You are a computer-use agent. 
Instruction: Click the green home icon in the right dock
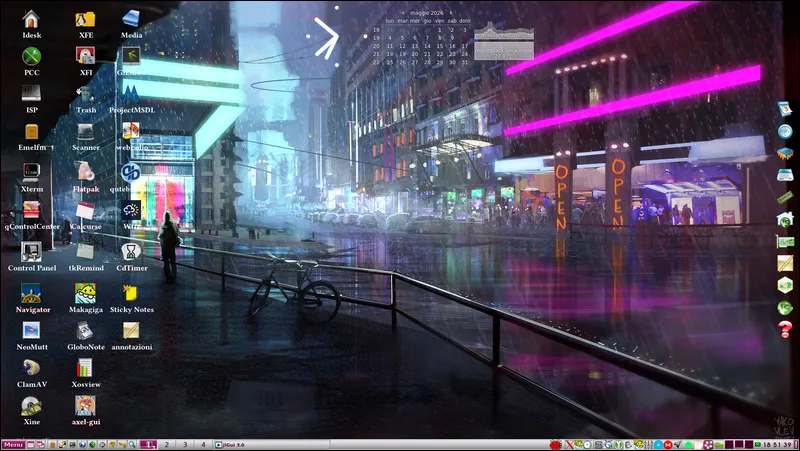pos(785,219)
